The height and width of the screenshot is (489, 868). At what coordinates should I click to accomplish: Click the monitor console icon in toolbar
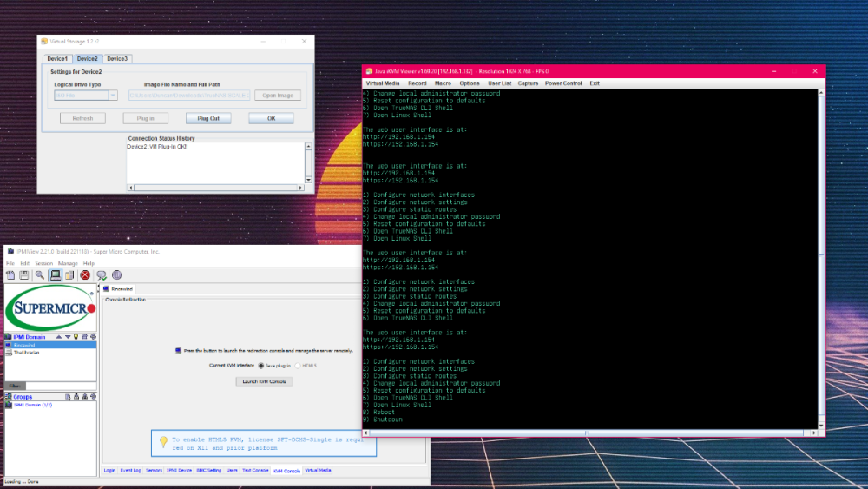tap(55, 275)
